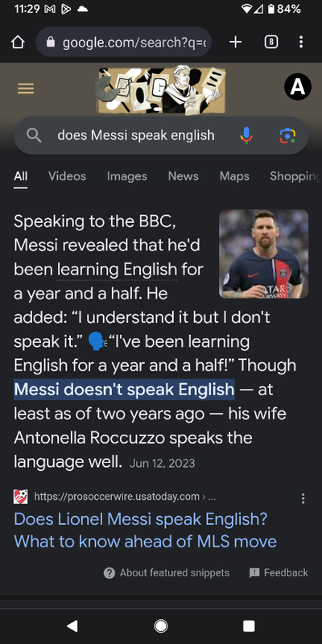Switch to the Maps tab
322x644 pixels.
click(x=234, y=176)
